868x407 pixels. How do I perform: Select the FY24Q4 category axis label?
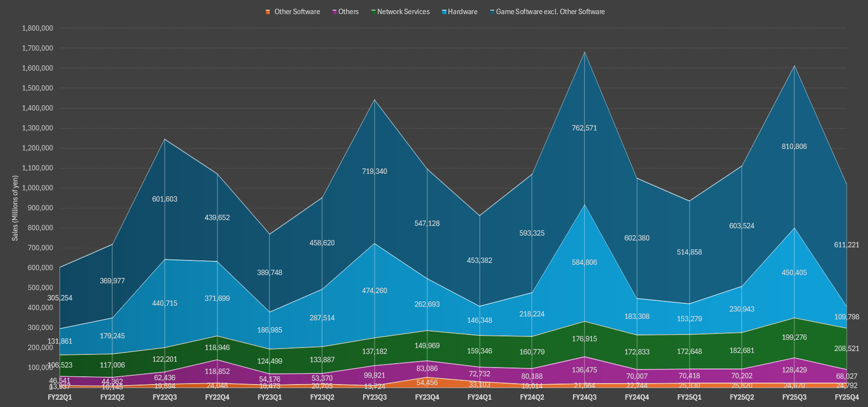pos(637,397)
